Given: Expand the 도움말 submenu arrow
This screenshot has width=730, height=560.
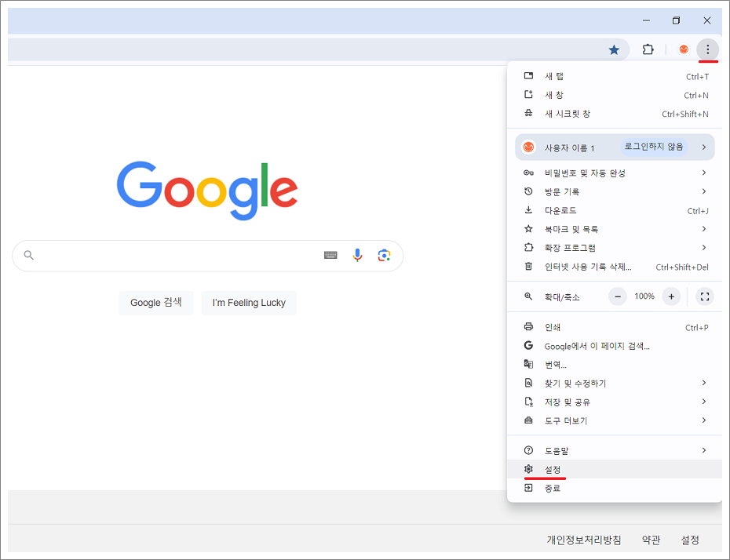Looking at the screenshot, I should click(x=704, y=449).
